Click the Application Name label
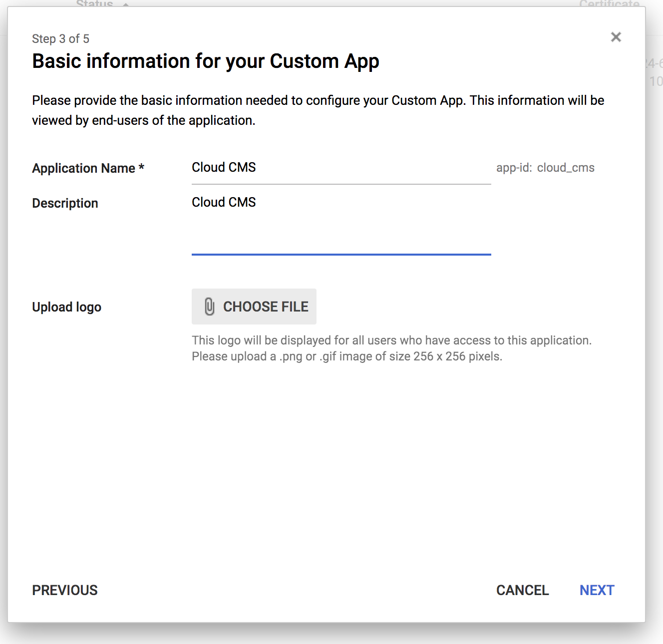 88,168
